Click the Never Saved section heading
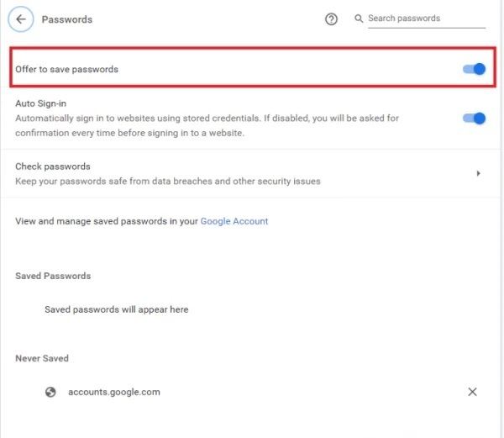This screenshot has width=504, height=438. tap(42, 358)
